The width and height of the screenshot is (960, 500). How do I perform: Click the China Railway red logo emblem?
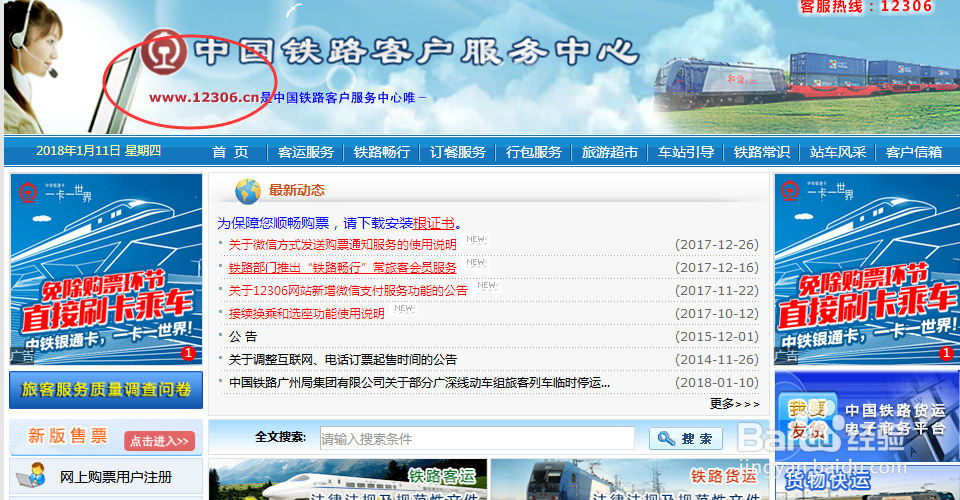[163, 51]
